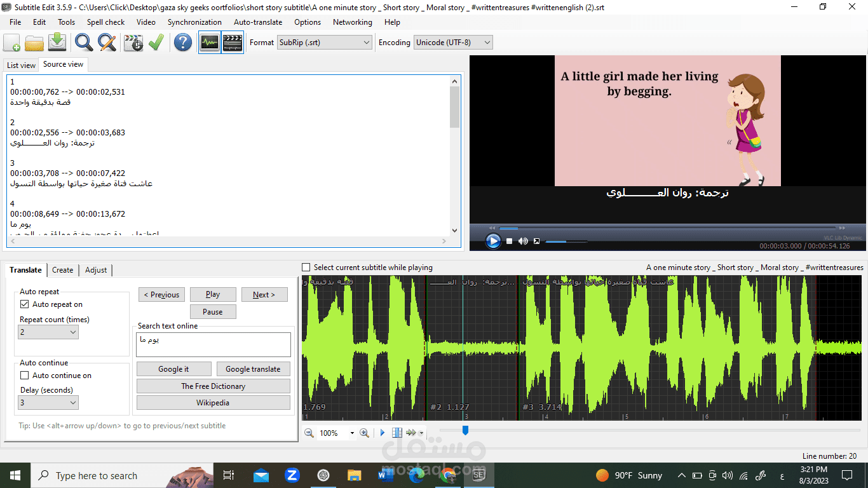This screenshot has height=488, width=868.
Task: Open the Spell check menu
Action: point(105,22)
